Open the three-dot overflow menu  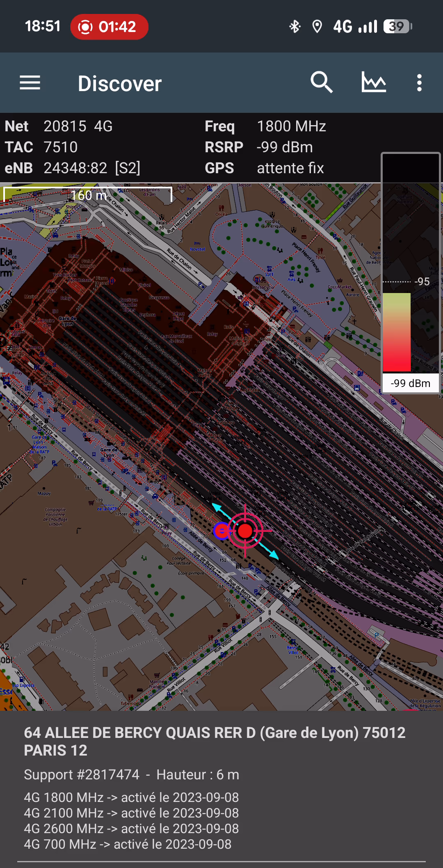[x=419, y=83]
